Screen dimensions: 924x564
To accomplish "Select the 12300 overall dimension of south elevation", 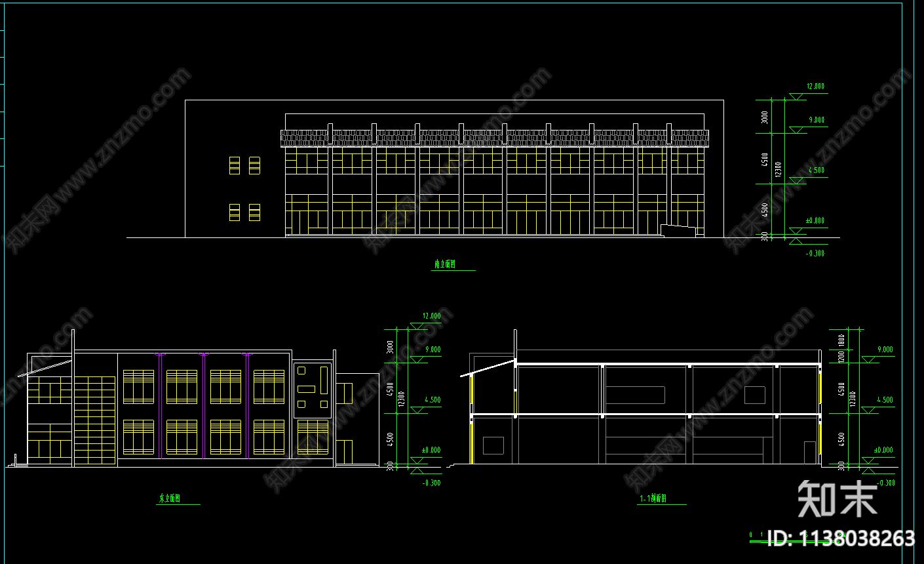I will click(x=778, y=169).
